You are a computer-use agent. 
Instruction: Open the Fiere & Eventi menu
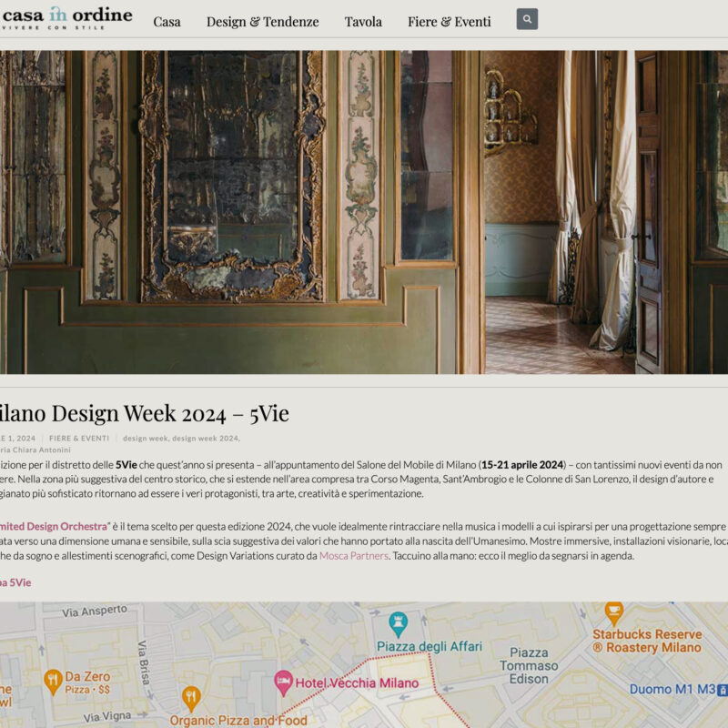449,22
